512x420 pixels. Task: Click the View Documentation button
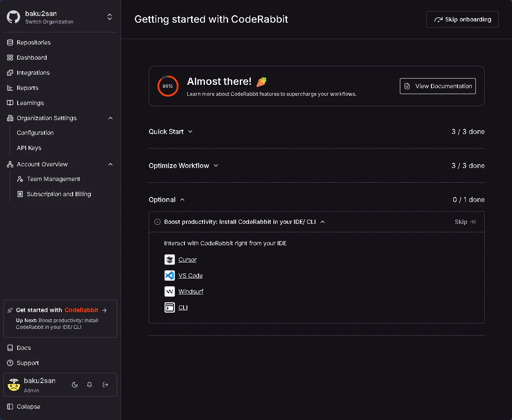tap(438, 86)
